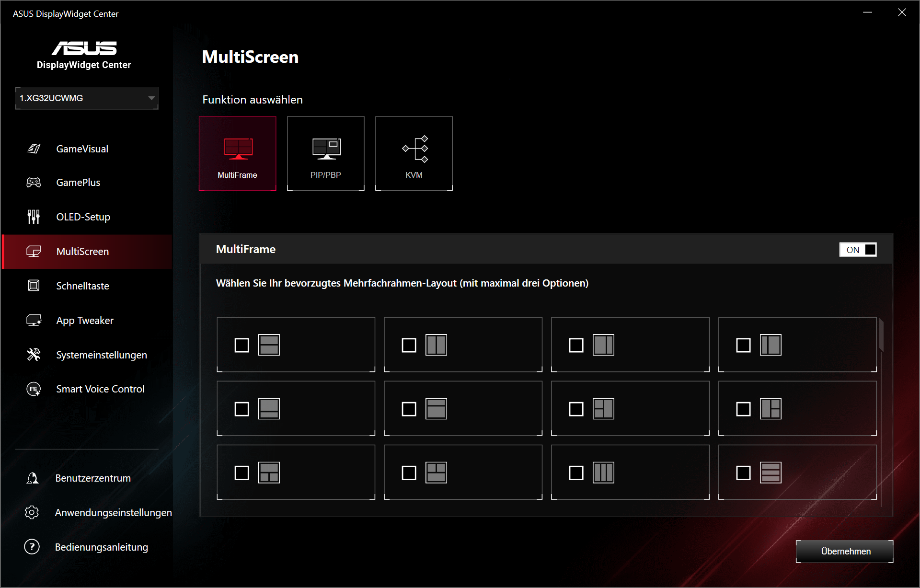Open Smart Voice Control AI icon
This screenshot has height=588, width=920.
point(34,389)
